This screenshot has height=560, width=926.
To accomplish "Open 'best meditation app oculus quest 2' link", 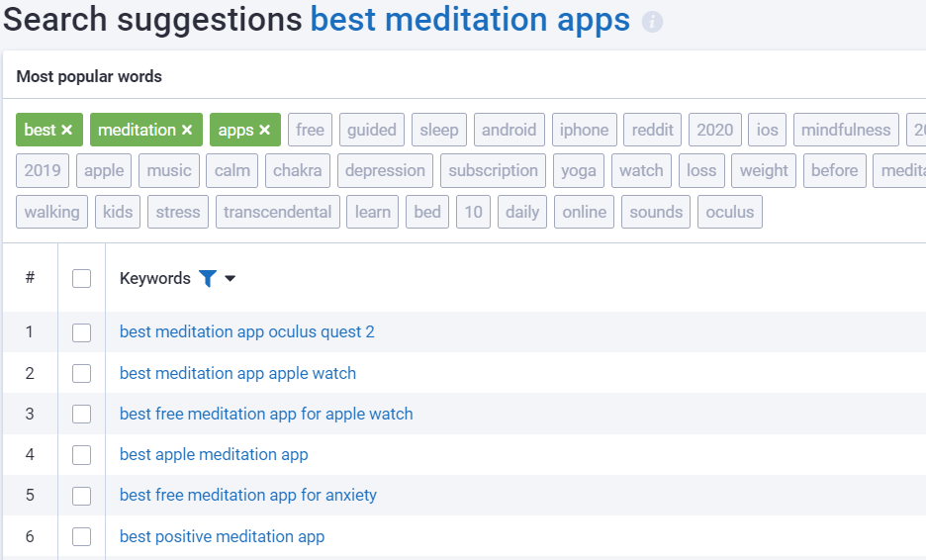I will pos(247,332).
